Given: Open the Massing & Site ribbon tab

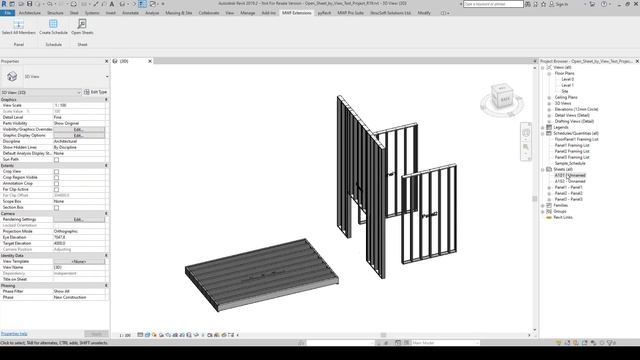Looking at the screenshot, I should (x=179, y=13).
